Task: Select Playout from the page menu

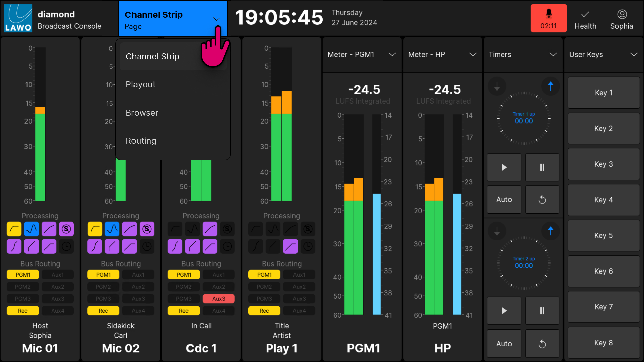Action: pos(141,84)
